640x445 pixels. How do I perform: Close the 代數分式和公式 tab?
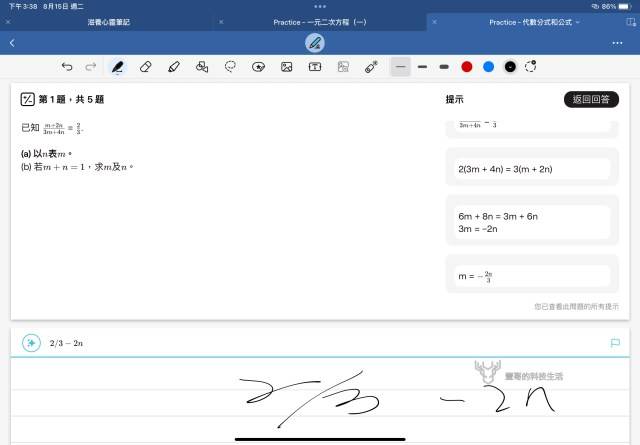(434, 22)
